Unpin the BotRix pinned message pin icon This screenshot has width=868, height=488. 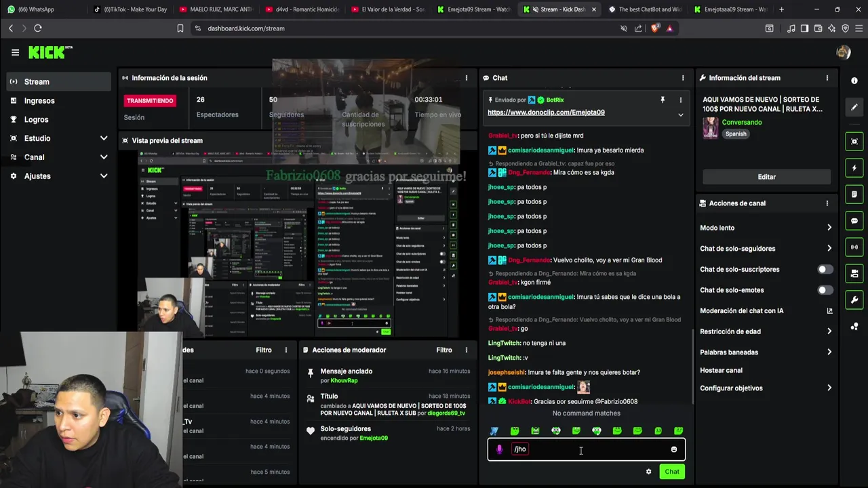point(663,100)
